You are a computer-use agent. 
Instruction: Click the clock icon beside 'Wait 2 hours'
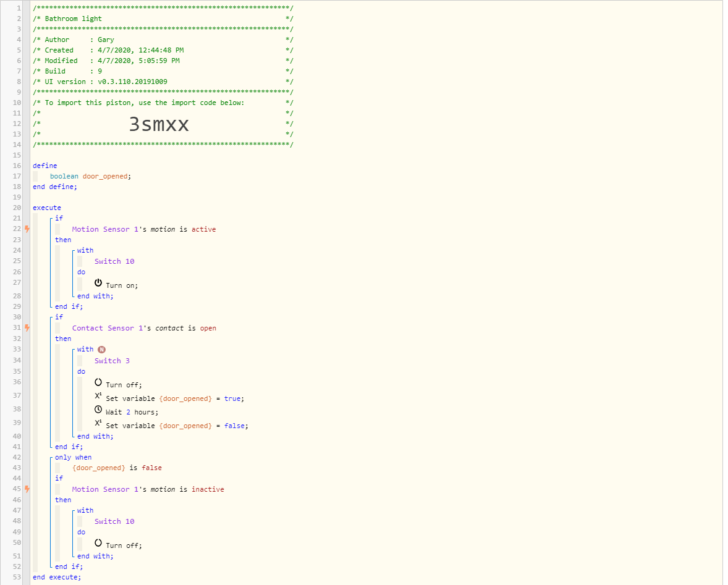coord(98,409)
